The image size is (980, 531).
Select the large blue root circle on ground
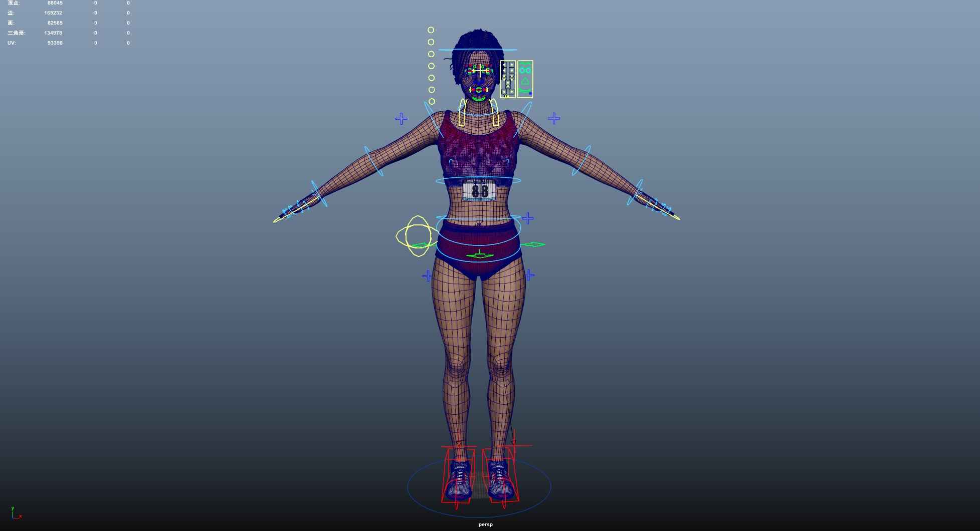(x=479, y=486)
